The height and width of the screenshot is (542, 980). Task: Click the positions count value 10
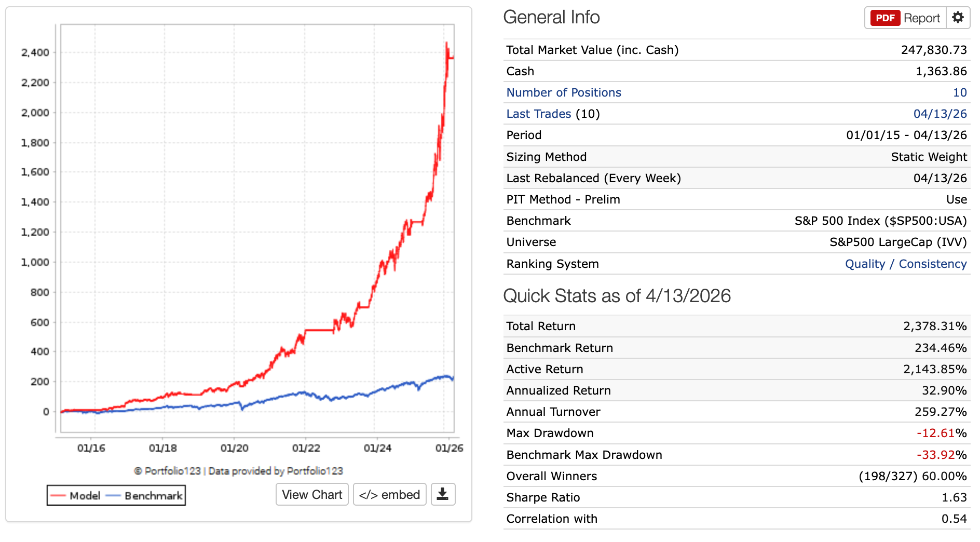pos(960,92)
